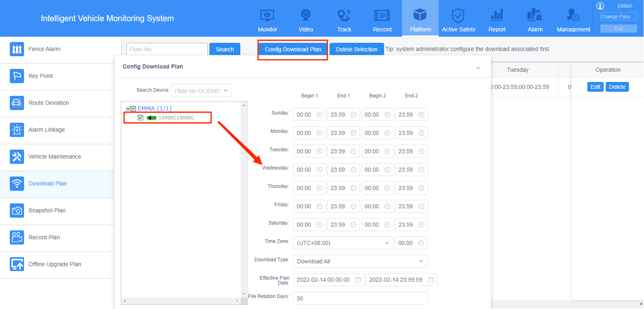Select the Alarm Linkage menu item

[57, 130]
